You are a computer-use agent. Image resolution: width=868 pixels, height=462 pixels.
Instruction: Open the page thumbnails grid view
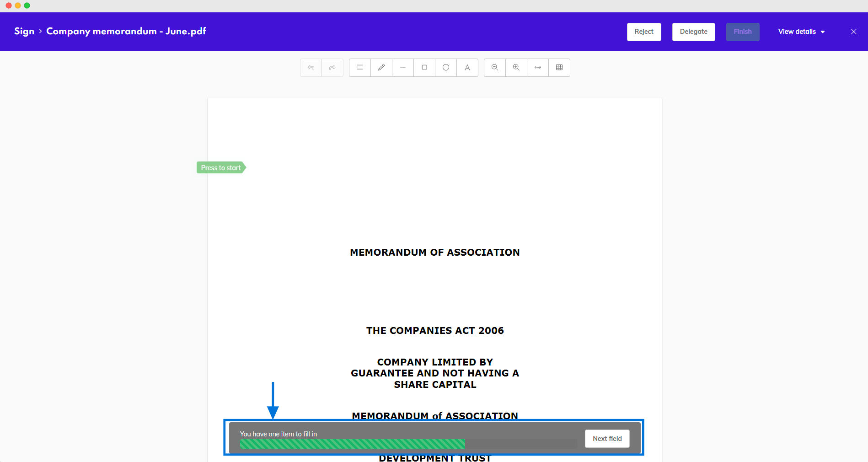pyautogui.click(x=559, y=67)
